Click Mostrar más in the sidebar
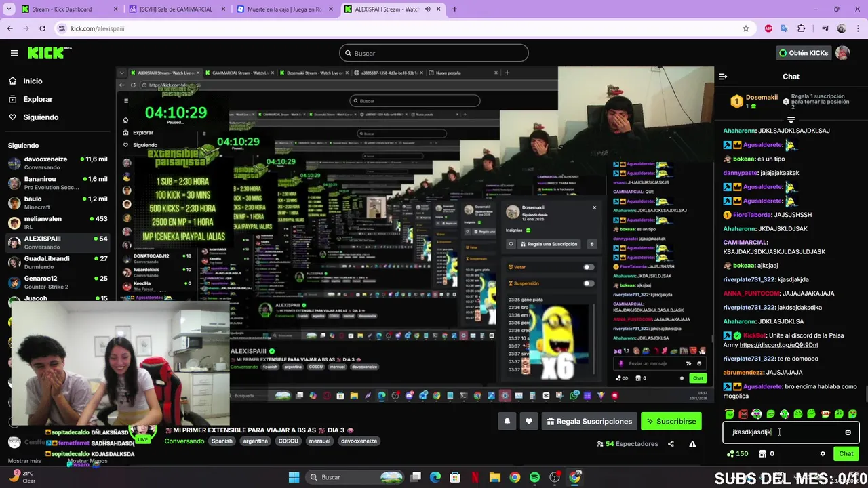Image resolution: width=868 pixels, height=488 pixels. pyautogui.click(x=23, y=461)
